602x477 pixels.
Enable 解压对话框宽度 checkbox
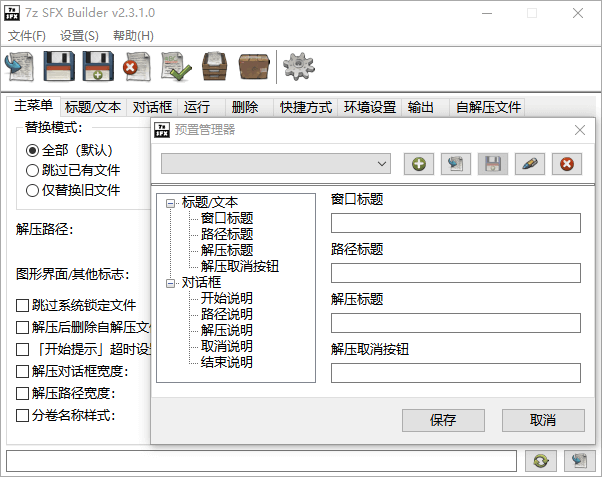point(22,371)
